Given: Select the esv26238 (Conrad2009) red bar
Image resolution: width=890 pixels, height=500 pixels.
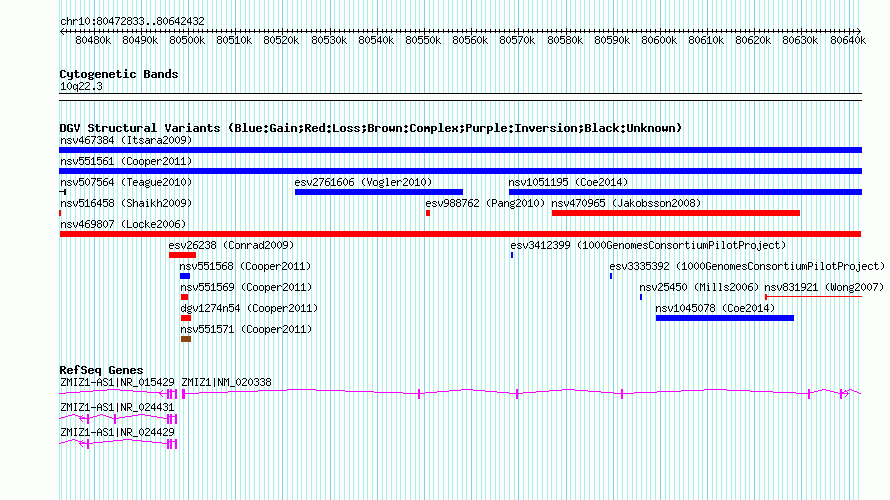Looking at the screenshot, I should pos(182,255).
